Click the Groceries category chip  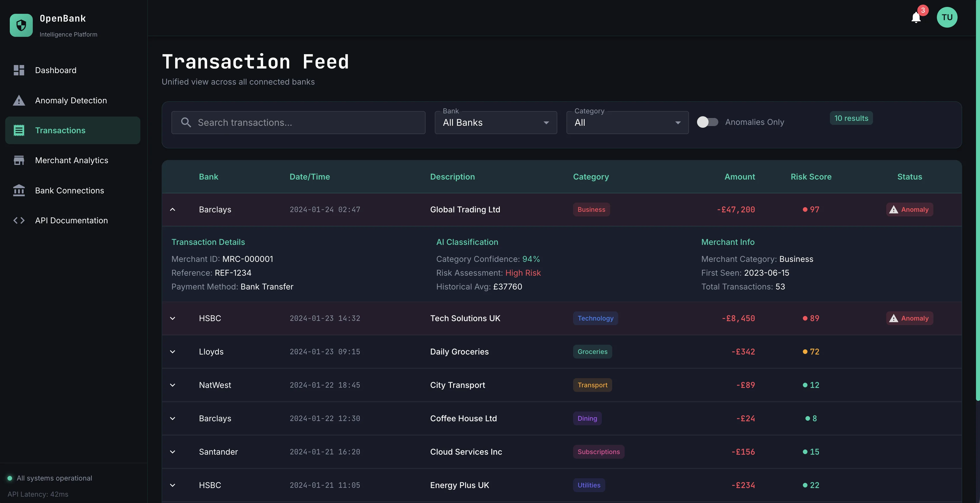[592, 352]
